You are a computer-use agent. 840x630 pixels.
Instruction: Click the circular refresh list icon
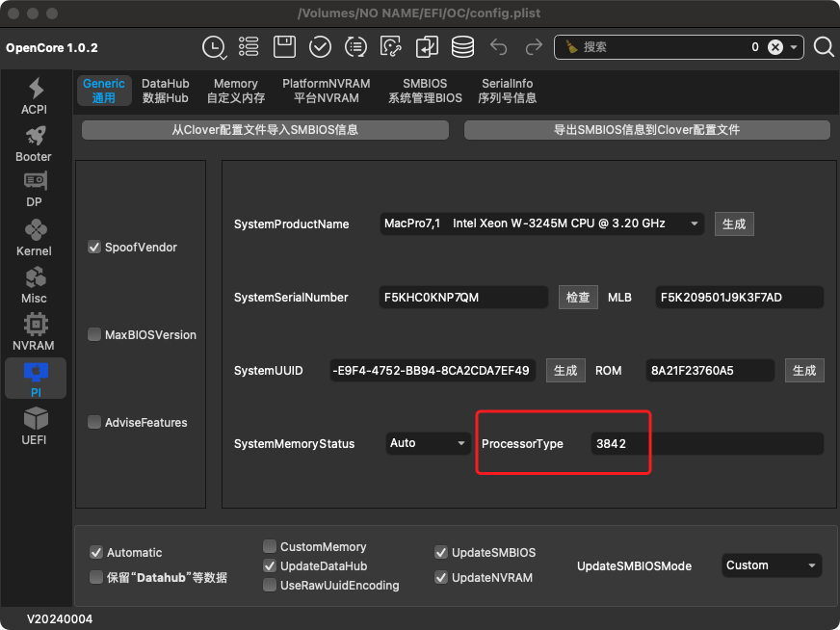(x=355, y=46)
